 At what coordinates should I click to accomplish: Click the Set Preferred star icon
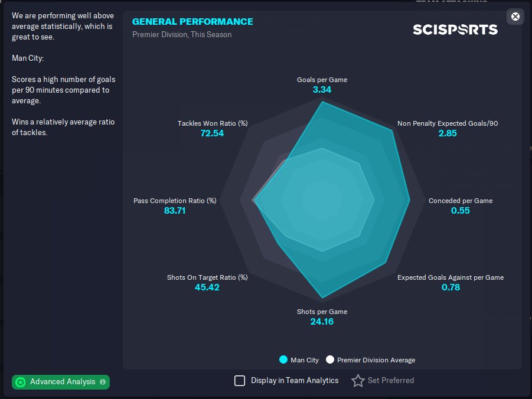coord(358,381)
